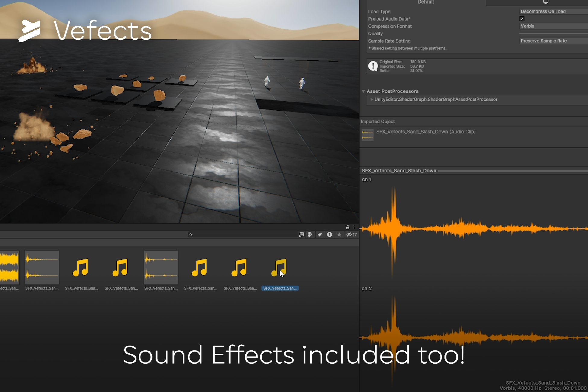The image size is (588, 392).
Task: Open the Sample Rate Setting dropdown
Action: coord(554,41)
